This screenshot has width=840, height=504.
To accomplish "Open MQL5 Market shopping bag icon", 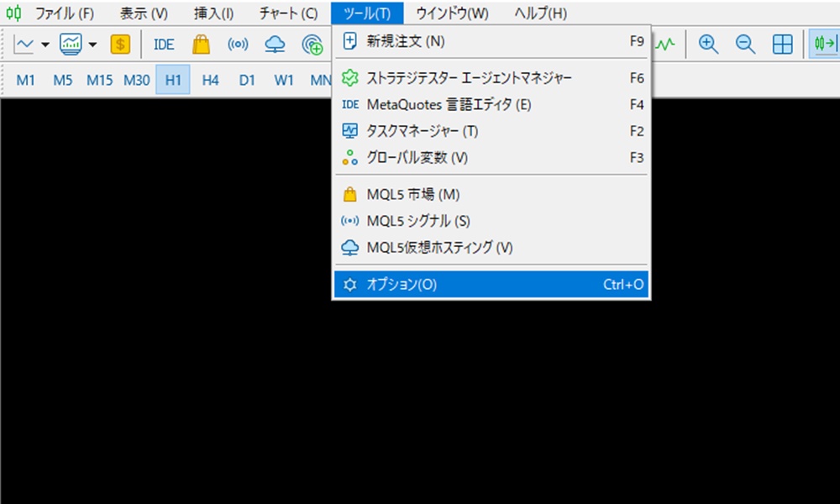I will coord(201,45).
